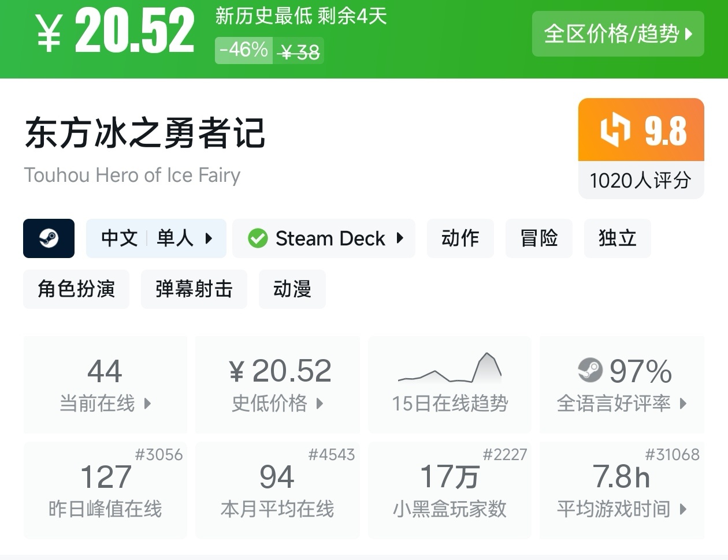Expand the 中文 单人 language dropdown
The height and width of the screenshot is (560, 728).
point(156,238)
